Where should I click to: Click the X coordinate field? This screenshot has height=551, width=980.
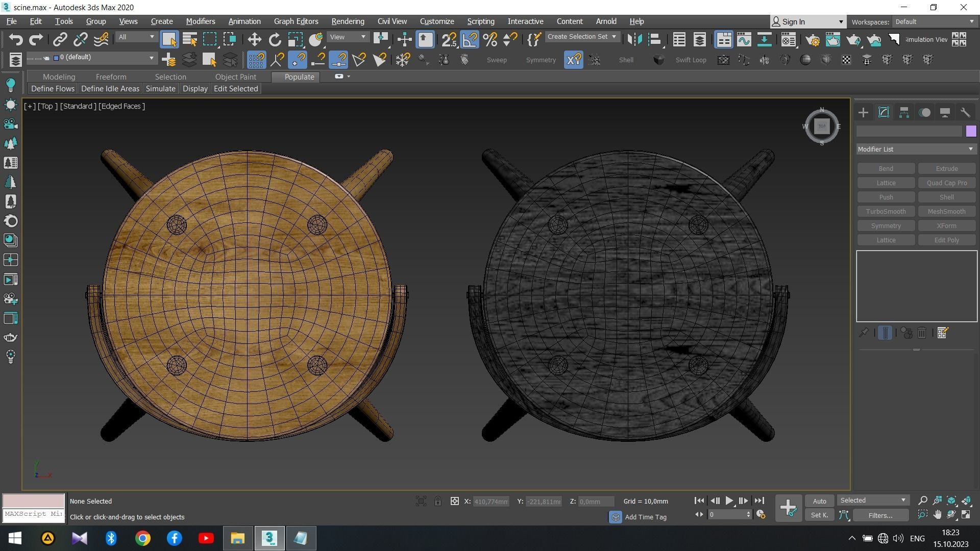[x=491, y=502]
